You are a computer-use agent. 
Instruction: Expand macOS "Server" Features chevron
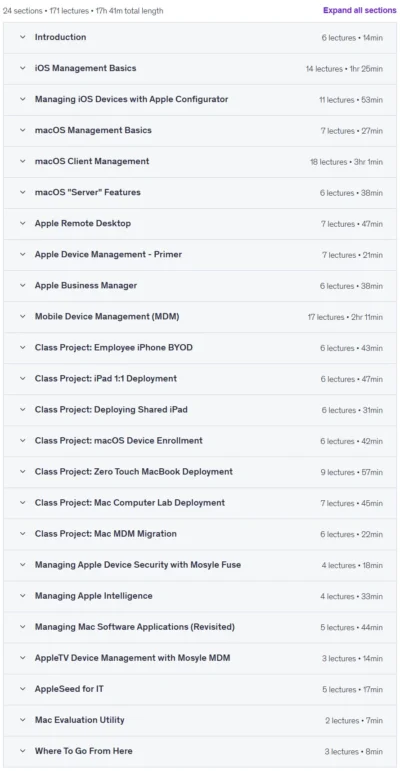click(23, 192)
